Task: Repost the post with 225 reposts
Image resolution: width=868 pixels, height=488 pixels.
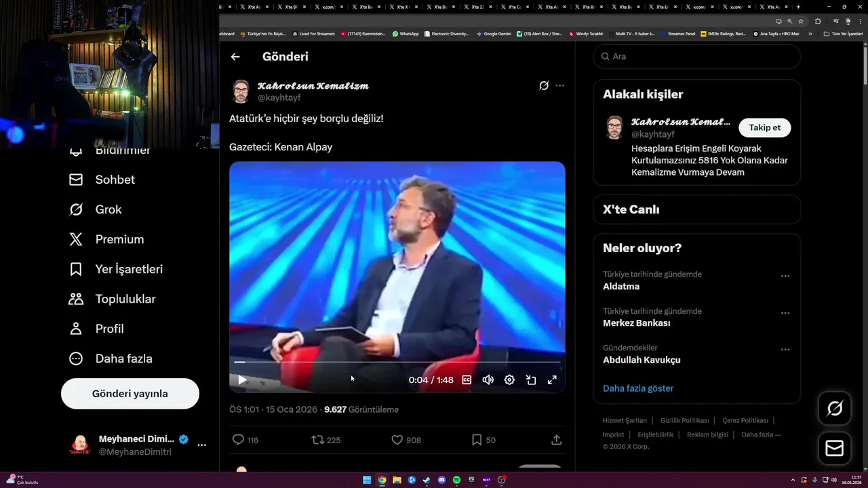Action: [317, 440]
